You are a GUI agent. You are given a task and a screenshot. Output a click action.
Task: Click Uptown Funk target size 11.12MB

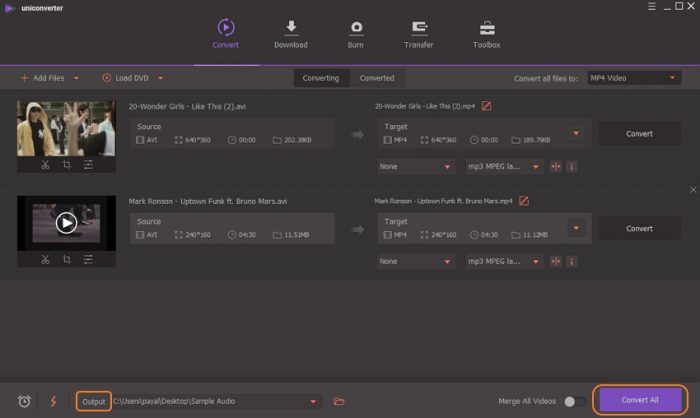point(529,234)
